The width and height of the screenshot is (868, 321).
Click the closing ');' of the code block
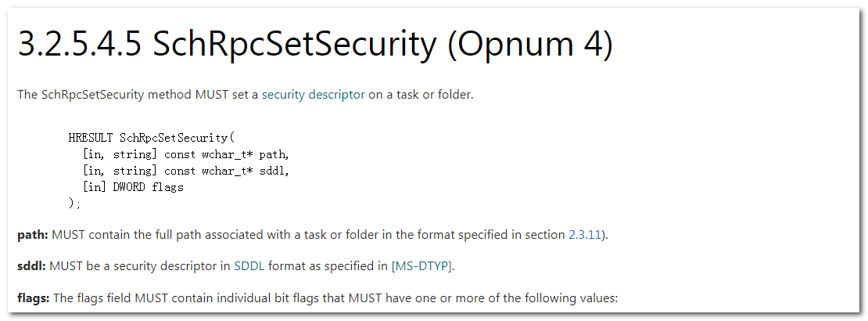(75, 204)
